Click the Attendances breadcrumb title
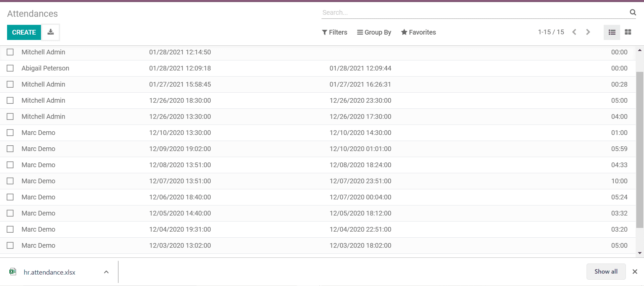 [33, 14]
